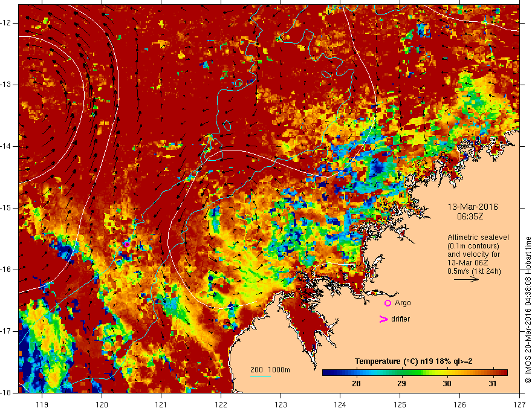Click the longitude label 120
Image resolution: width=532 pixels, height=411 pixels.
(x=102, y=404)
